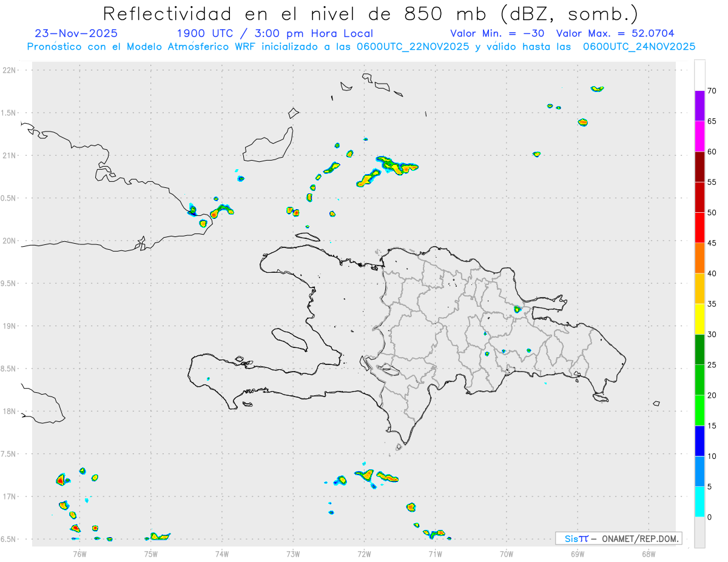
Task: Click the latitude axis label '22N'
Action: coord(10,70)
